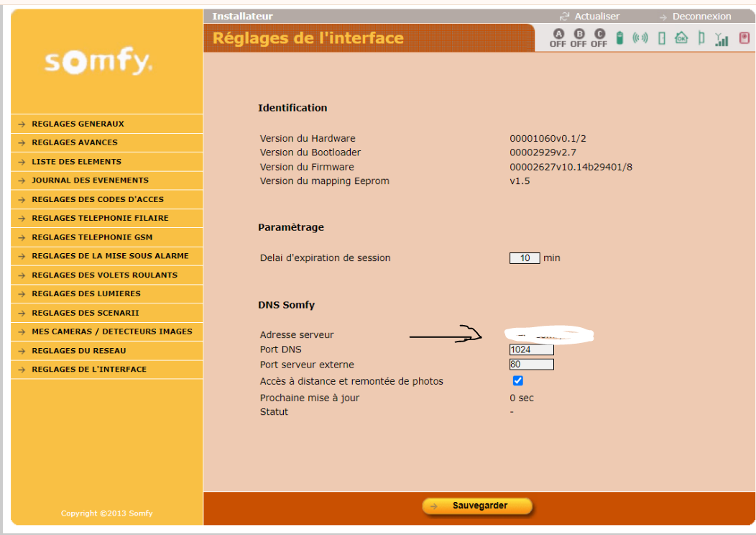
Task: Click the red camera status icon
Action: (744, 38)
